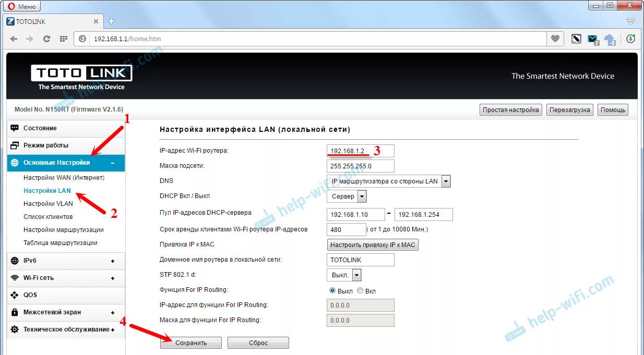
Task: Click the Сброс reset button
Action: tap(258, 343)
